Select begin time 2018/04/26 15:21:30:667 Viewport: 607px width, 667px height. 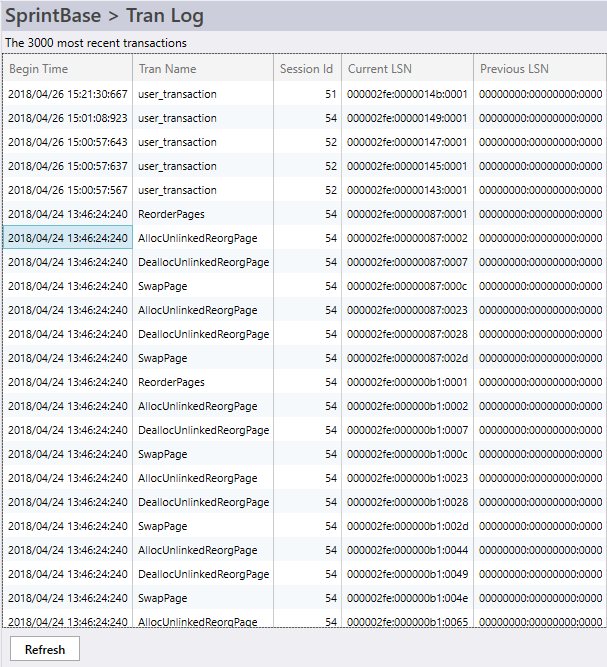point(68,94)
